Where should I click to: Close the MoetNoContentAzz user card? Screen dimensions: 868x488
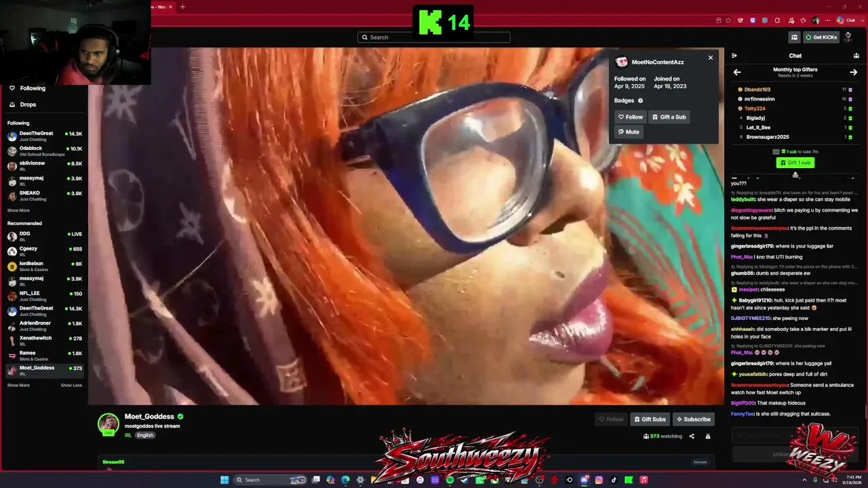pyautogui.click(x=711, y=58)
